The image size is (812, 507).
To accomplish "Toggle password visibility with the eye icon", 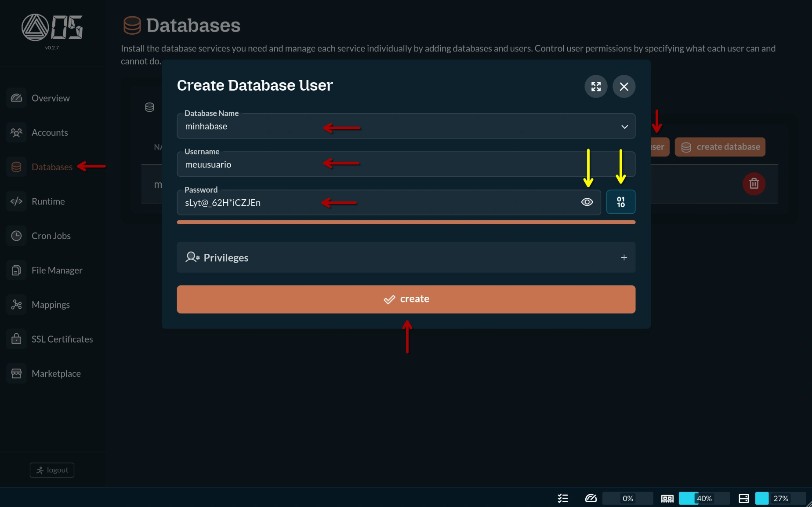I will pyautogui.click(x=587, y=202).
